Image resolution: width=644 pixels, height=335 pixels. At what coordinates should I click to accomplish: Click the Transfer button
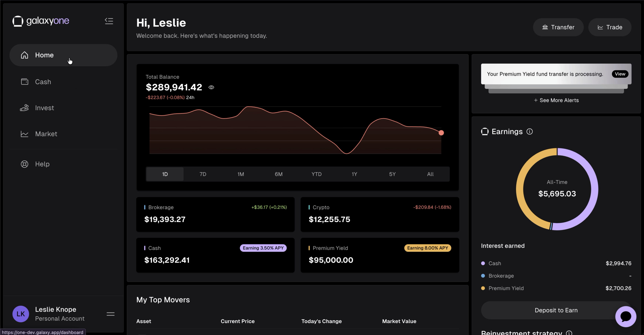tap(558, 27)
